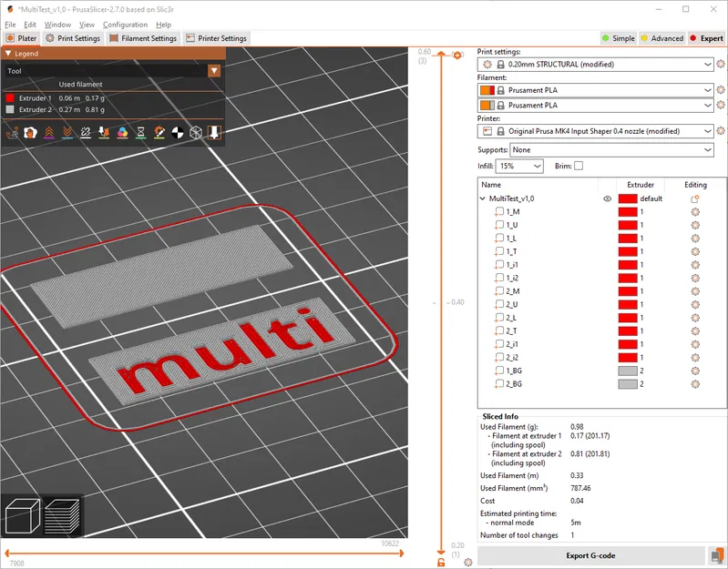Open editing cog for 1_M part
This screenshot has width=728, height=569.
[x=695, y=212]
